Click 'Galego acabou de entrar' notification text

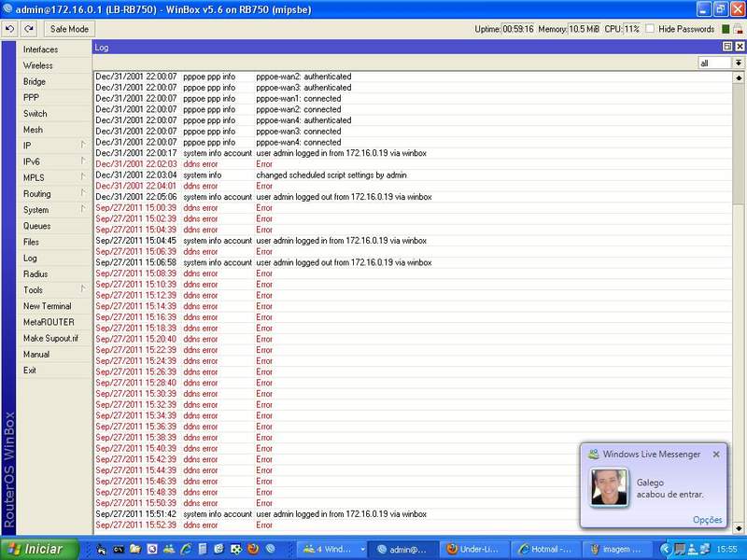(x=669, y=488)
